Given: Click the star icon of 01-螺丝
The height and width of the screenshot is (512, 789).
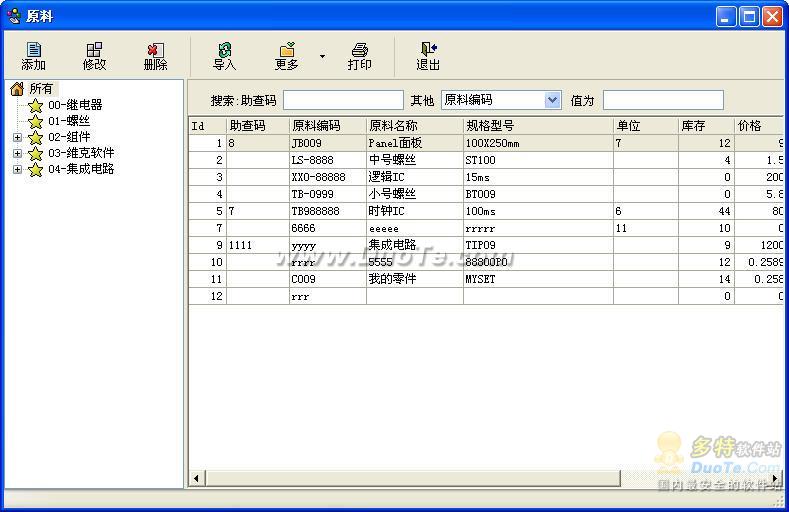Looking at the screenshot, I should (35, 121).
